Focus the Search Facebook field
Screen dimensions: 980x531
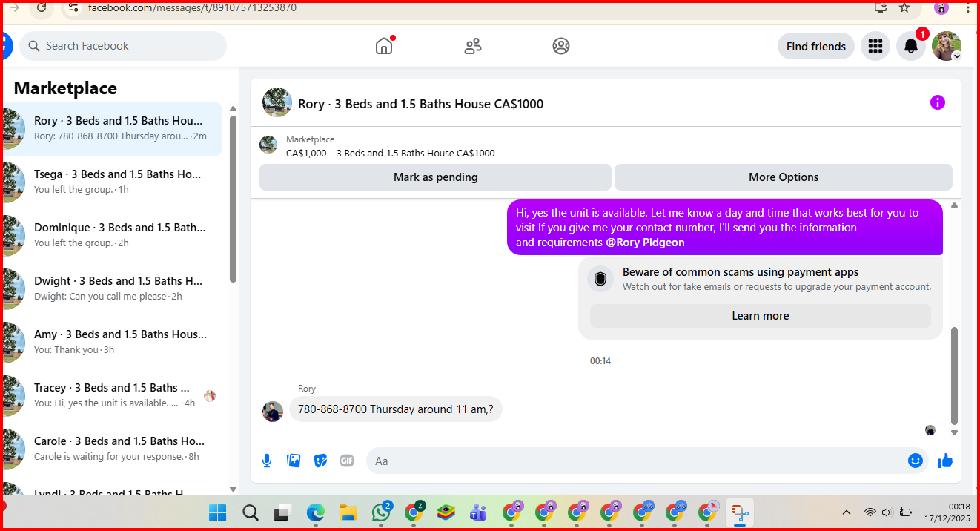coord(123,46)
